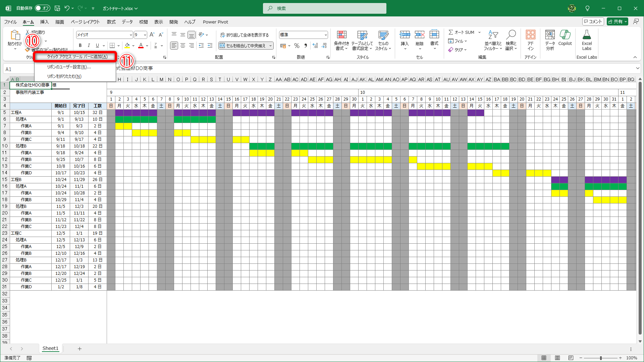Expand the number format combo box
Image resolution: width=644 pixels, height=362 pixels.
tap(325, 35)
